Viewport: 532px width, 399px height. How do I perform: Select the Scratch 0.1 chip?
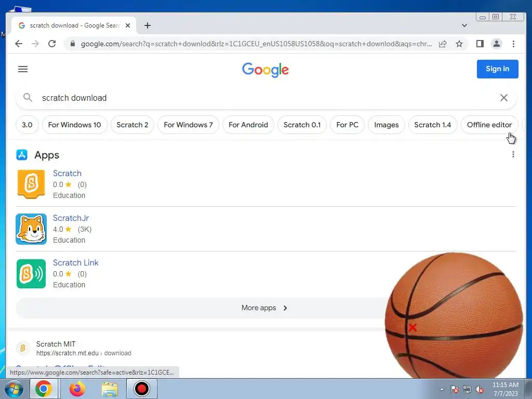302,125
